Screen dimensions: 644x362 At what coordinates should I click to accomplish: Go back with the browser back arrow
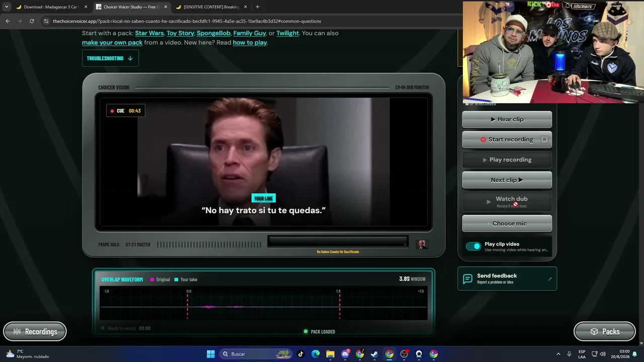click(x=8, y=21)
